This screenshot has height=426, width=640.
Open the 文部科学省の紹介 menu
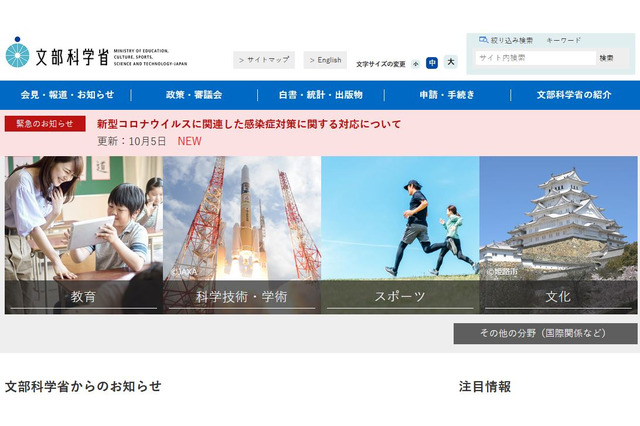pos(574,95)
